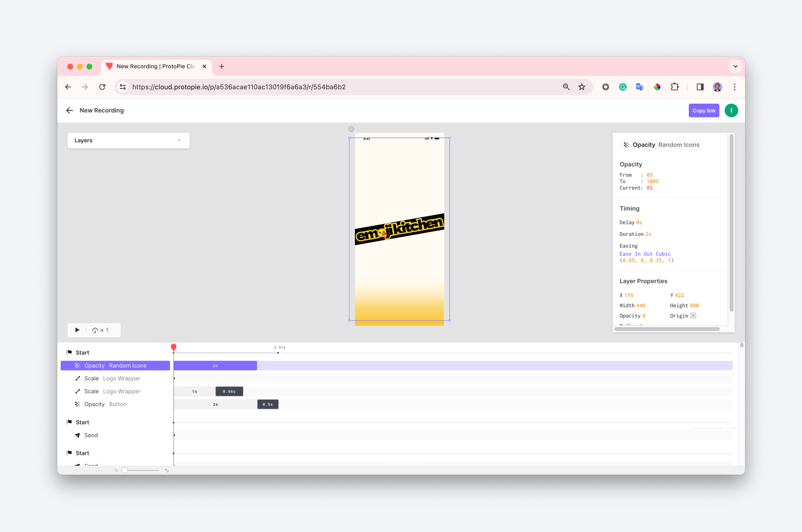This screenshot has height=532, width=802.
Task: Click the timeline zoom slider handle
Action: point(125,470)
